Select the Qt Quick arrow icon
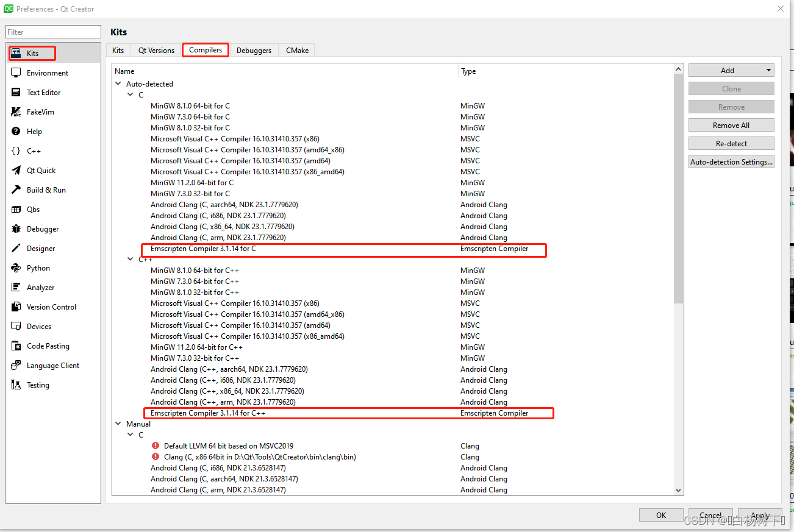Screen dimensions: 794x532 [x=16, y=170]
